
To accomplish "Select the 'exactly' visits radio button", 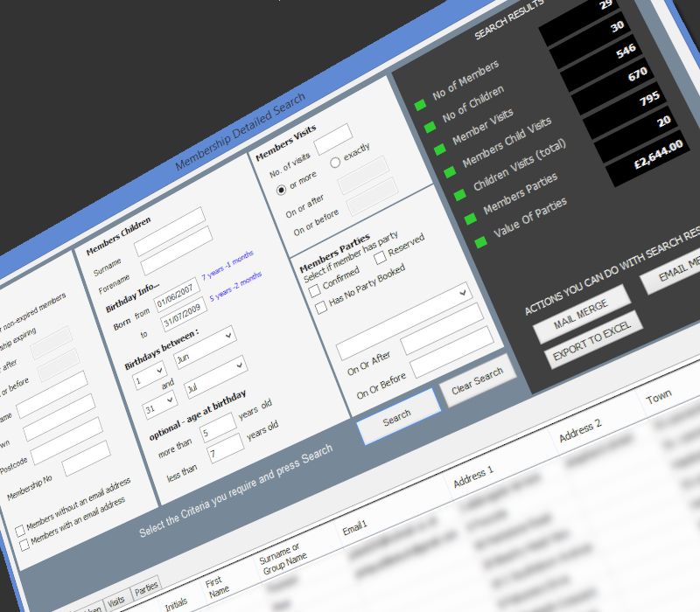I will click(335, 163).
